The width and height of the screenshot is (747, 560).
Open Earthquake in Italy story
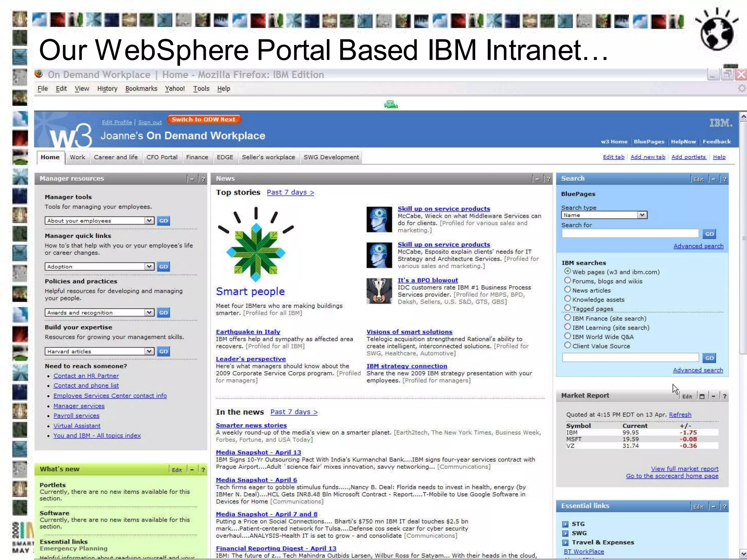pyautogui.click(x=248, y=332)
